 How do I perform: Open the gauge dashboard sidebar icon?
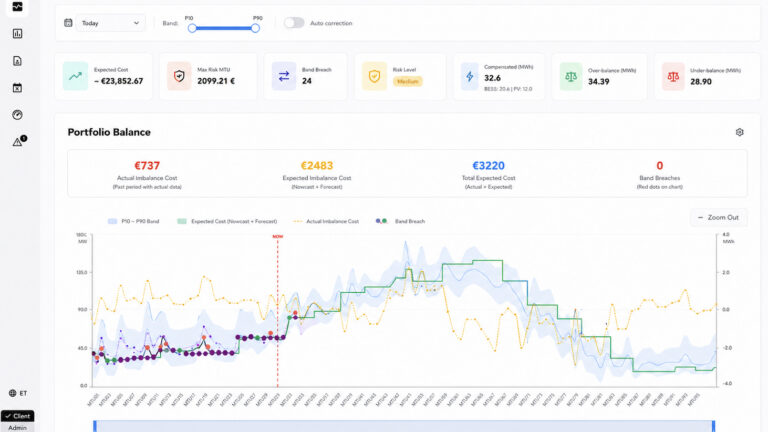[17, 115]
